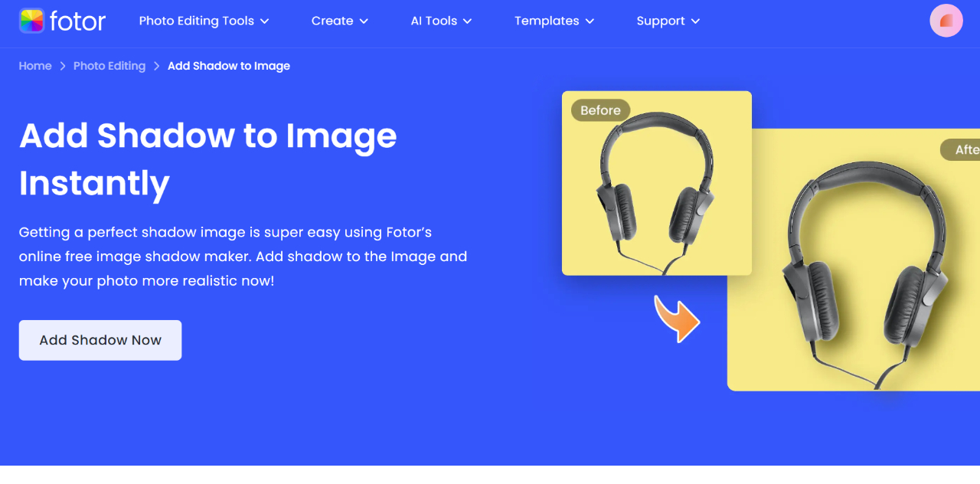This screenshot has width=980, height=484.
Task: Click the Before image thumbnail
Action: 656,182
